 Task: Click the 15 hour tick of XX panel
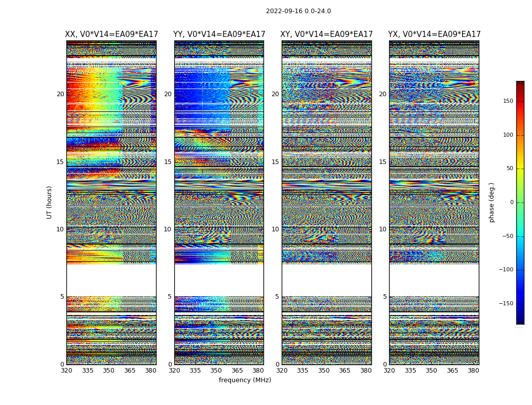click(60, 162)
